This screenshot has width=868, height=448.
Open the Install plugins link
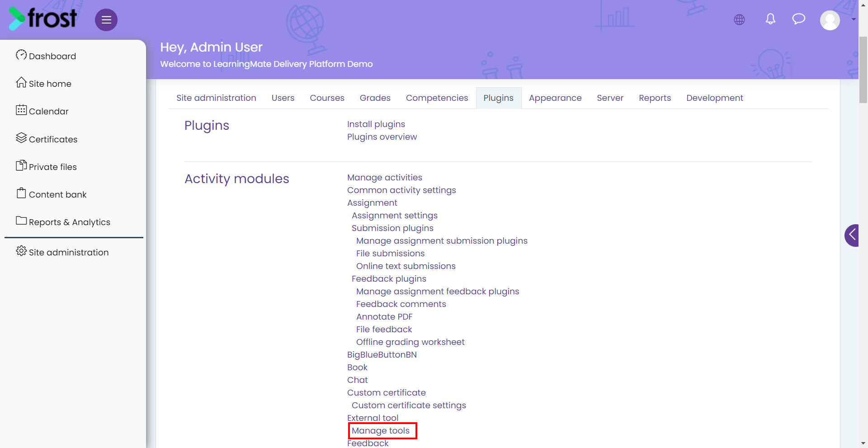376,124
